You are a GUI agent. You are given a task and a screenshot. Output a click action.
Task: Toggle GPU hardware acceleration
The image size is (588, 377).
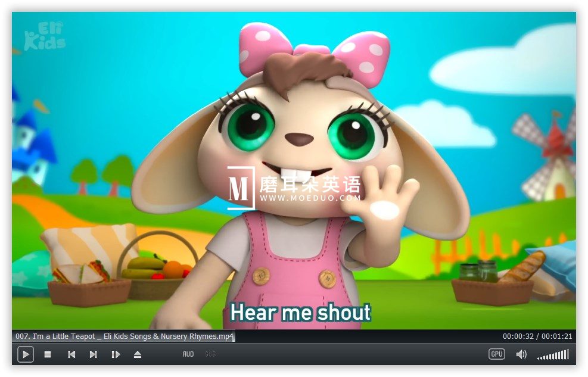(496, 354)
